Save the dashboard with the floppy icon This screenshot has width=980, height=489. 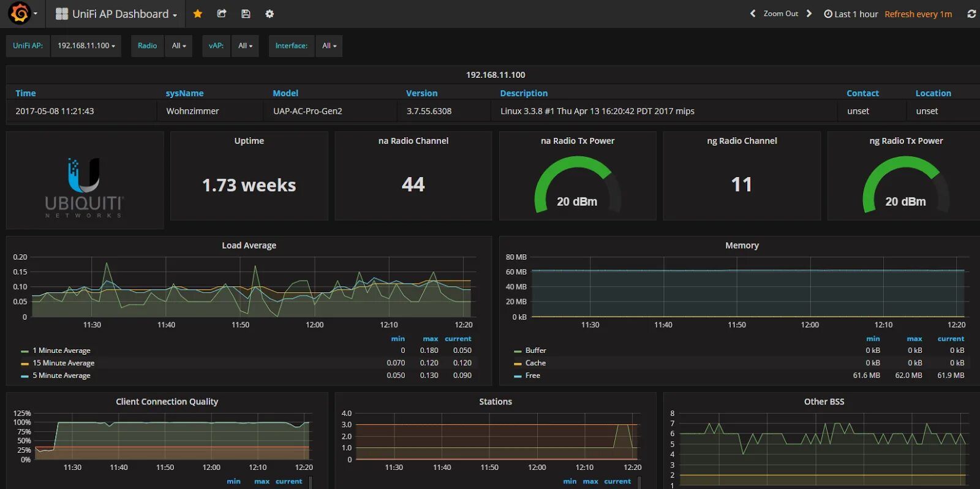pos(246,13)
